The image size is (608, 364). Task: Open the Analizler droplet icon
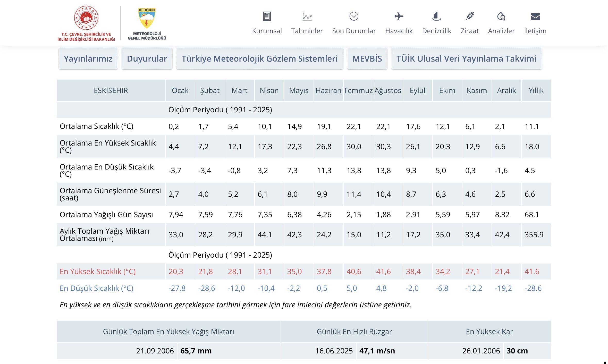pos(501,16)
